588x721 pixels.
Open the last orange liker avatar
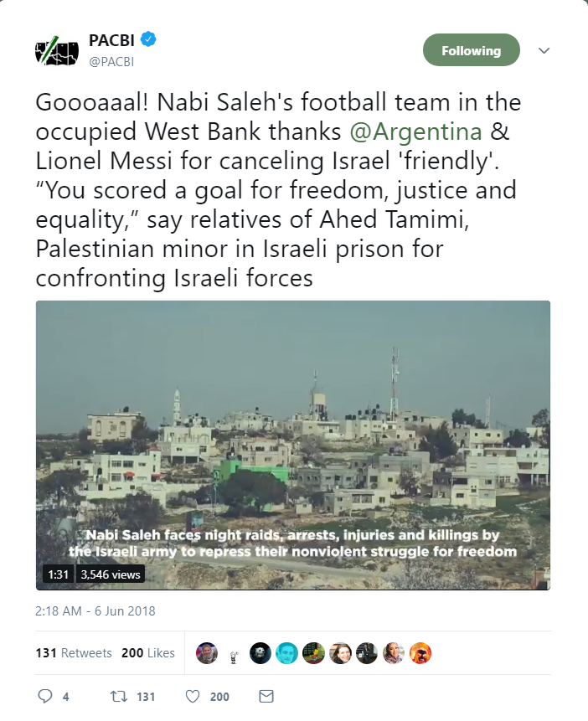pyautogui.click(x=420, y=653)
